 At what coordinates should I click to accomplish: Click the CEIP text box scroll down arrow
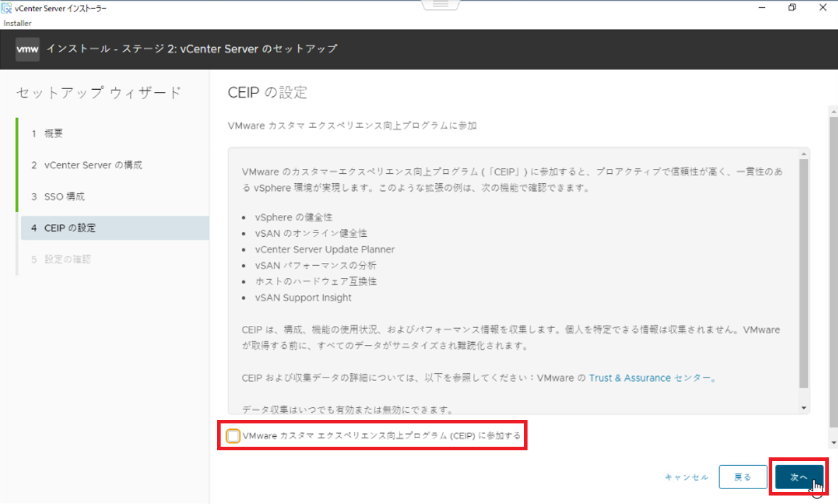[804, 408]
